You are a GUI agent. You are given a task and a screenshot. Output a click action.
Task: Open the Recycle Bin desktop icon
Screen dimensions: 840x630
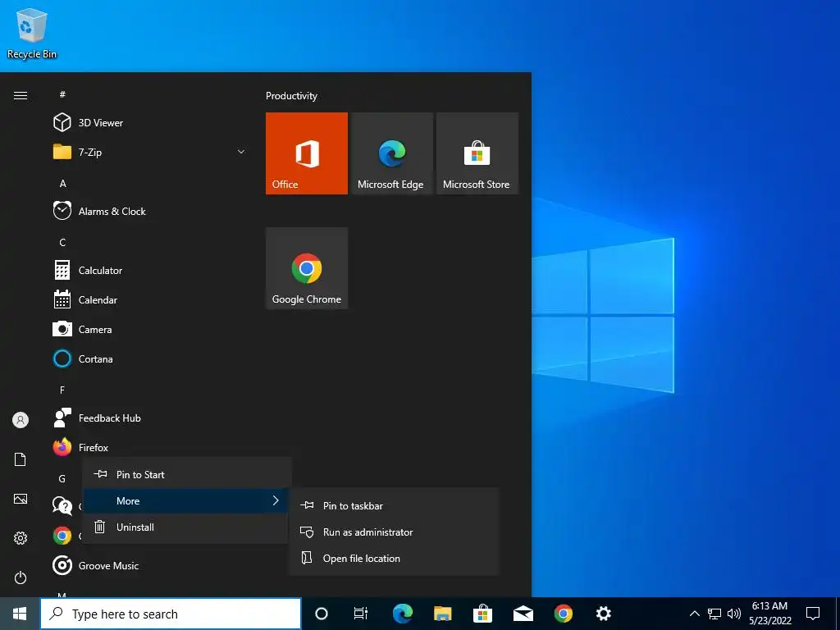tap(32, 33)
